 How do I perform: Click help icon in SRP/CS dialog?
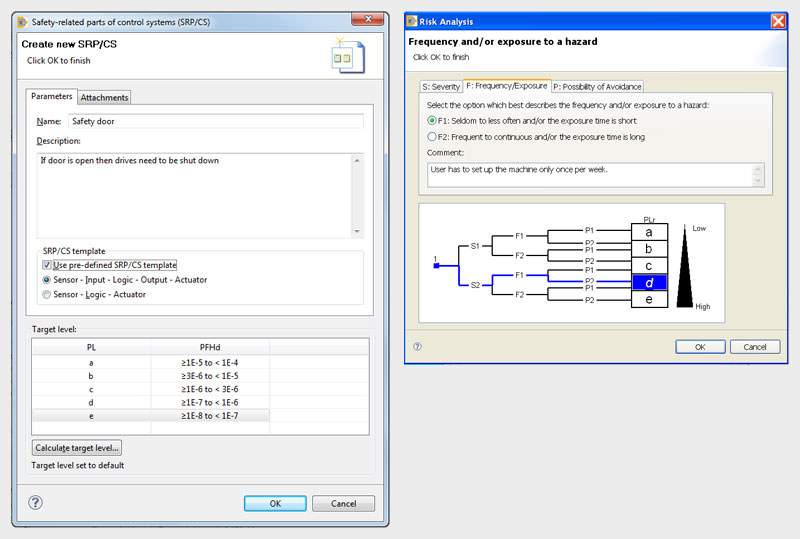click(x=35, y=503)
